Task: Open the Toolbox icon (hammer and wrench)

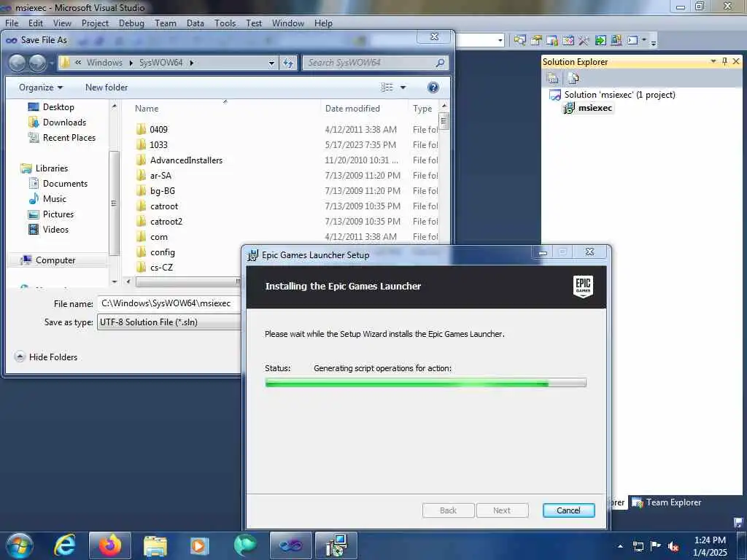Action: [x=584, y=41]
